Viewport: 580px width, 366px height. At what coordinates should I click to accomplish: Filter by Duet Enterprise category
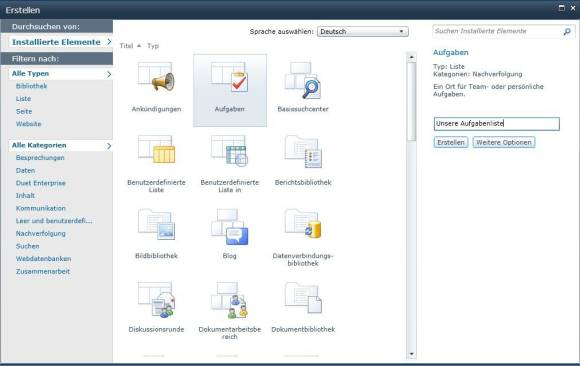pyautogui.click(x=40, y=183)
